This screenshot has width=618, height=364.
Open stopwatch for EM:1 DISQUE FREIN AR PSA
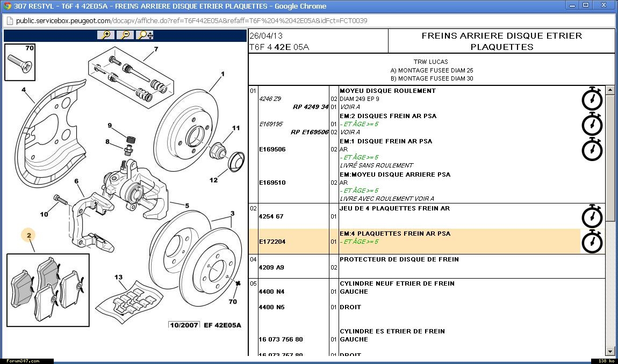coord(592,149)
